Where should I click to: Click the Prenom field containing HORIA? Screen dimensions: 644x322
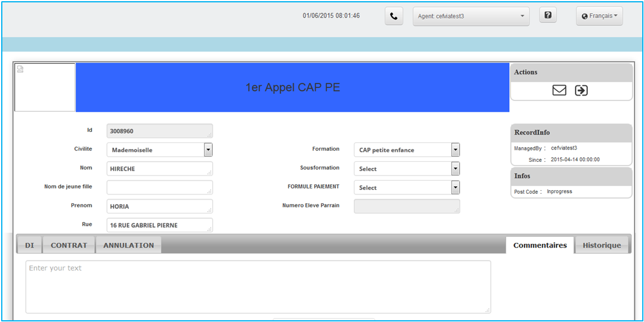click(x=159, y=207)
